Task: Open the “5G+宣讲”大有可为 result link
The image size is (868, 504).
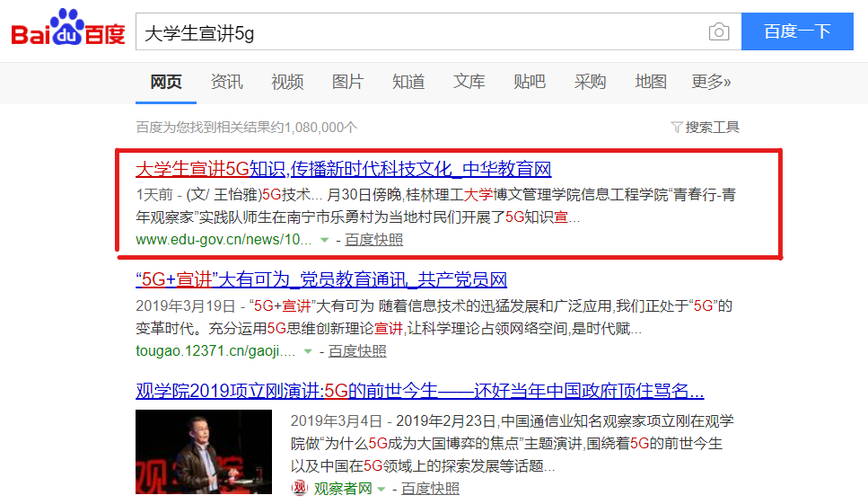Action: pyautogui.click(x=321, y=279)
